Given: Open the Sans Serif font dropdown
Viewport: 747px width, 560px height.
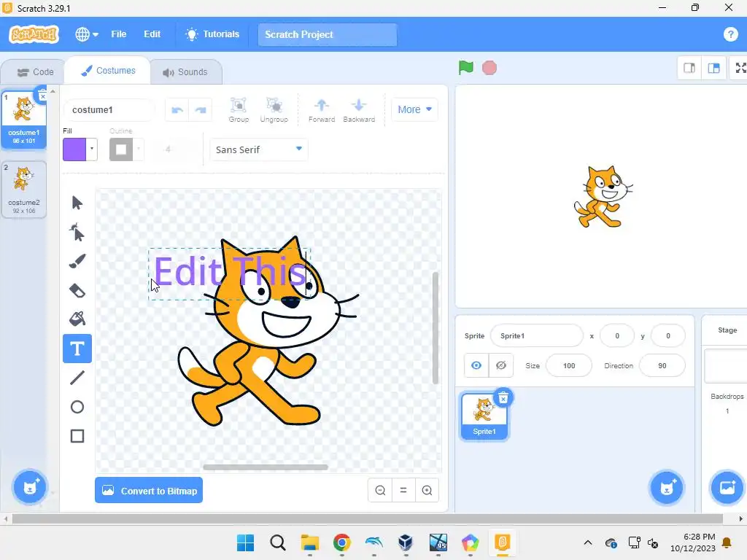Looking at the screenshot, I should pyautogui.click(x=259, y=149).
